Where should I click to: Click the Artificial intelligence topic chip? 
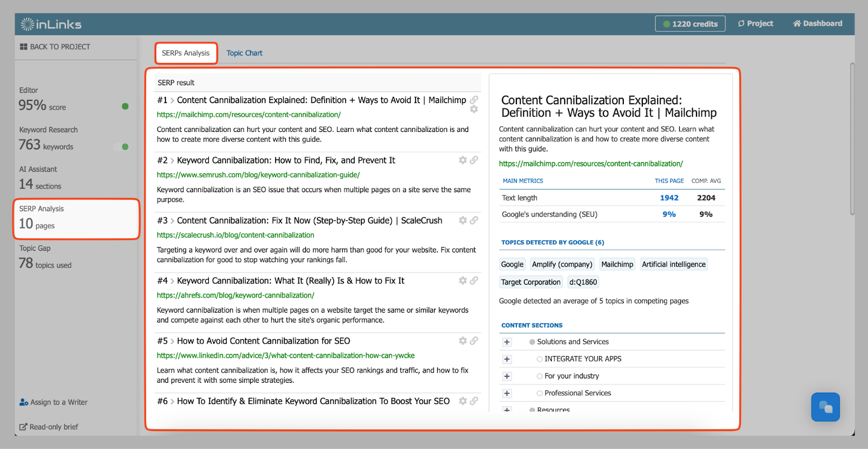coord(674,264)
